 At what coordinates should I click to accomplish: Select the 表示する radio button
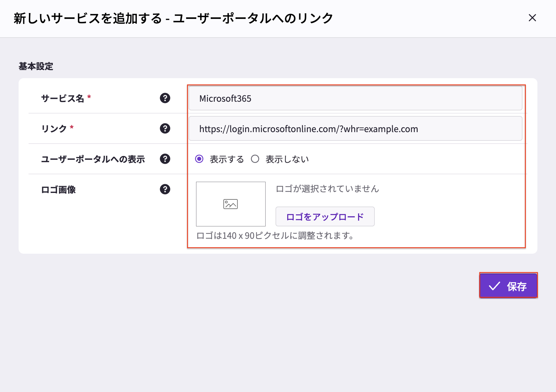click(x=199, y=159)
